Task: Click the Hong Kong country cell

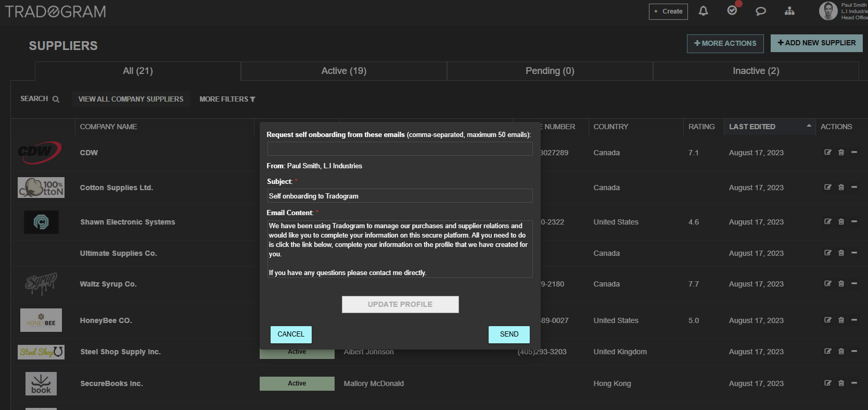Action: coord(612,383)
